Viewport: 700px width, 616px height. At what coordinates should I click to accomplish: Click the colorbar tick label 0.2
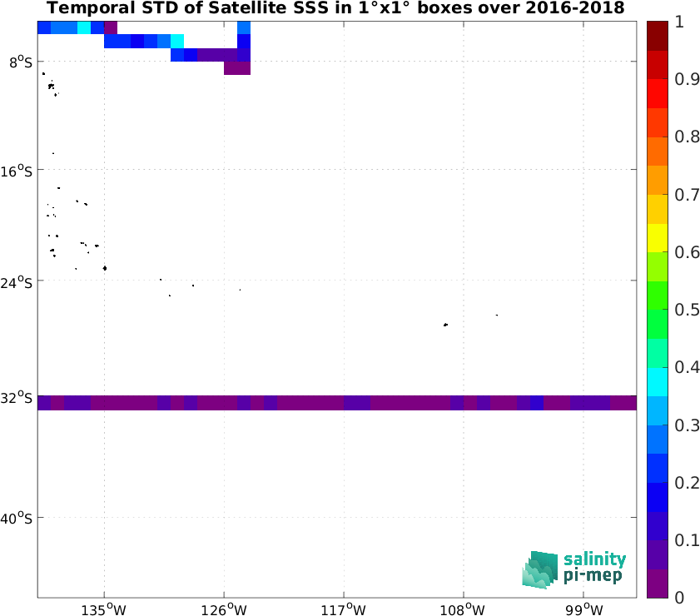point(687,483)
